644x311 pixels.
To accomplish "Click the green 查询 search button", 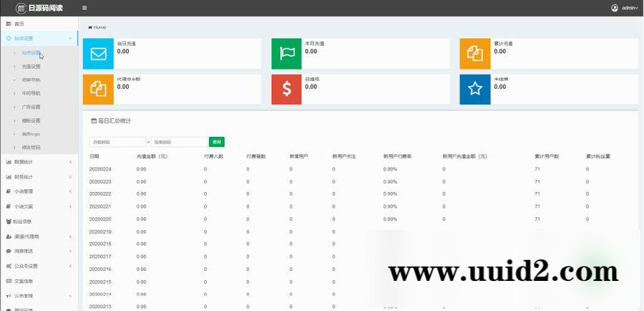I will 216,142.
